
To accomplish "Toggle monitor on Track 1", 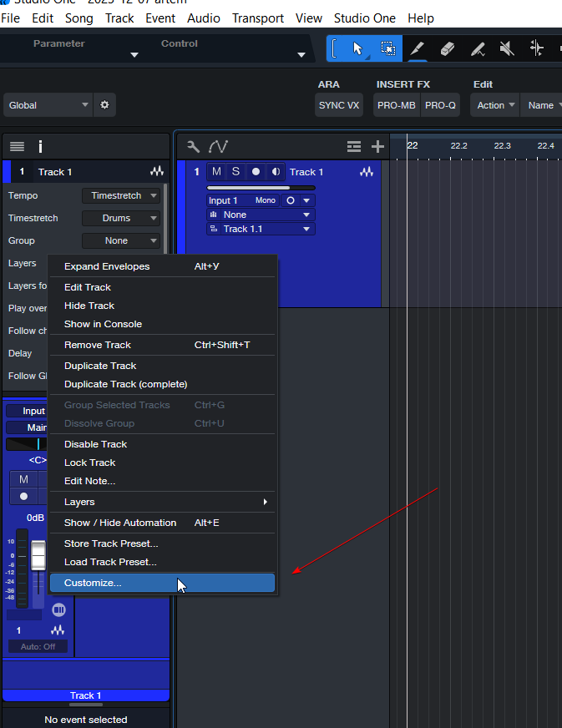I will 276,171.
